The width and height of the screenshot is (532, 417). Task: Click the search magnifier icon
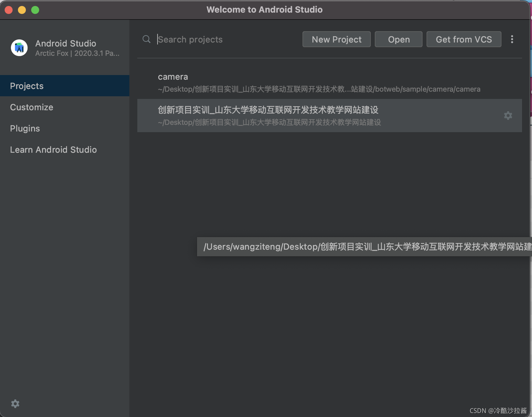tap(146, 39)
